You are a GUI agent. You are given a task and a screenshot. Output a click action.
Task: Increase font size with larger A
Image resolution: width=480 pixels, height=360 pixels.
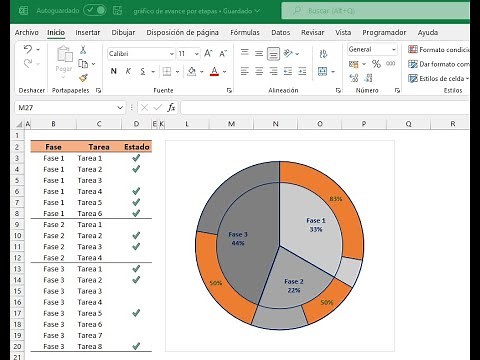(208, 53)
